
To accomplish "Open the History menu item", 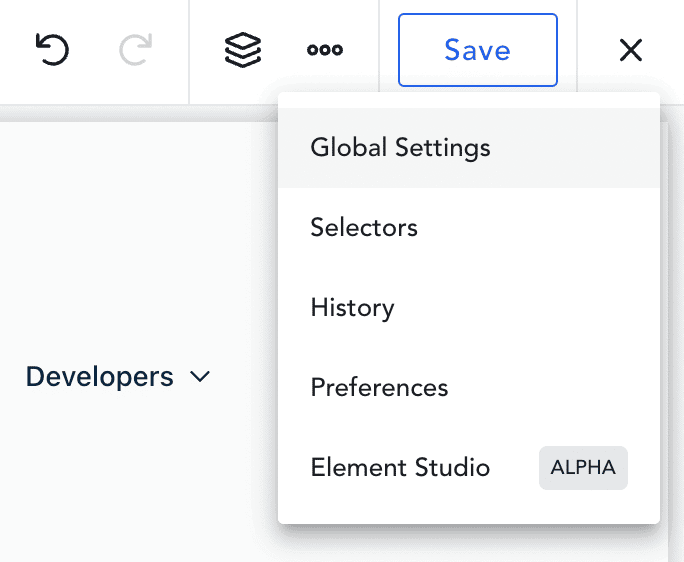I will (x=352, y=307).
